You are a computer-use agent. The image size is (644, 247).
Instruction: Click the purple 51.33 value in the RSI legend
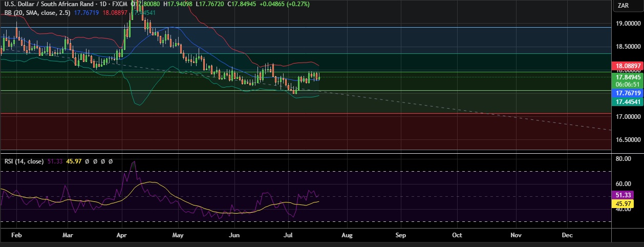(55, 161)
